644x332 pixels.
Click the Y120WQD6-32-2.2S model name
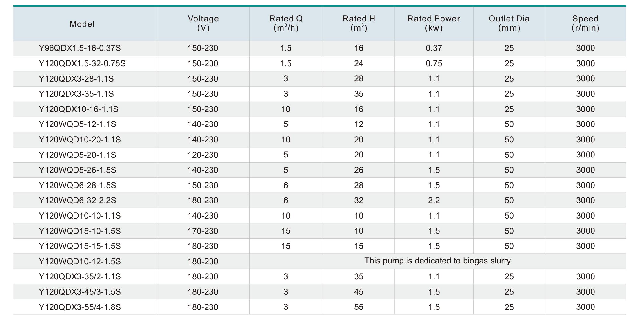(77, 200)
